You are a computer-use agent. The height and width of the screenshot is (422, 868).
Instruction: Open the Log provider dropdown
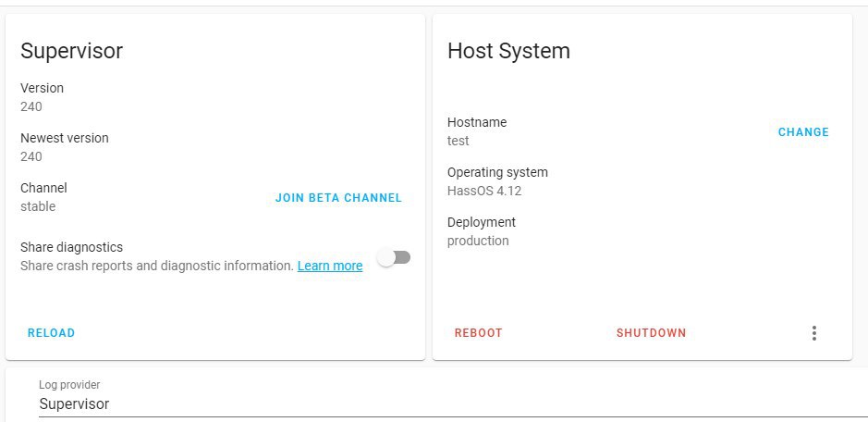pos(453,398)
